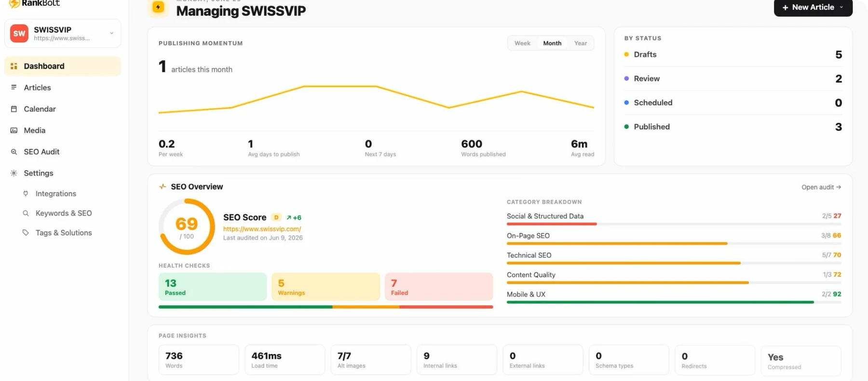Click the SW site avatar badge

[x=19, y=33]
